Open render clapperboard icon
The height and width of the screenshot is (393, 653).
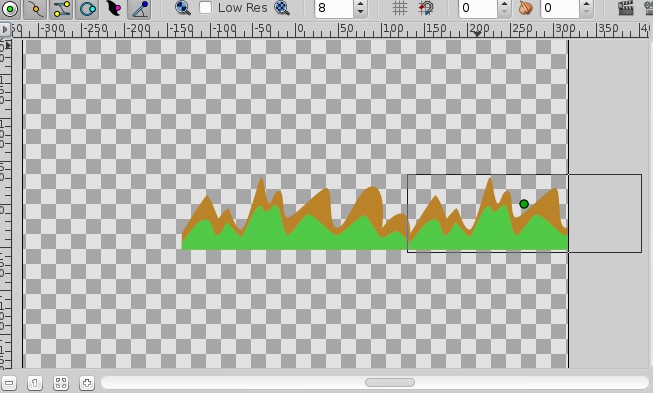tap(626, 8)
